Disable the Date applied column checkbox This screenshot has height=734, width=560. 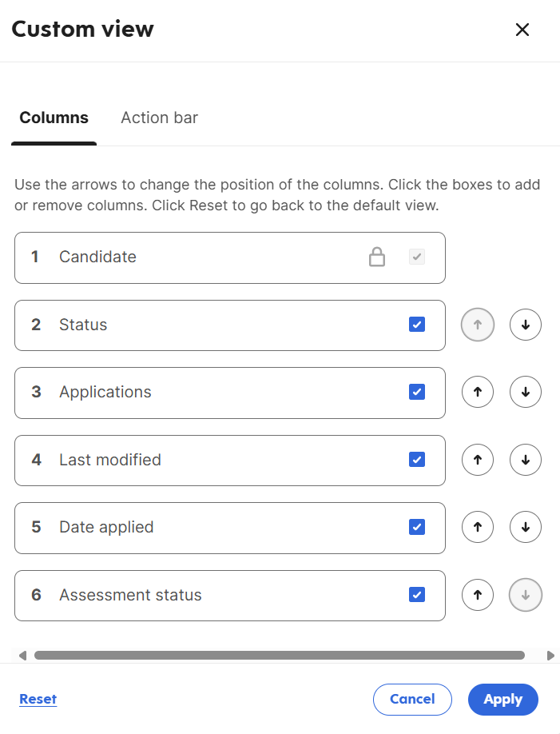click(x=417, y=527)
